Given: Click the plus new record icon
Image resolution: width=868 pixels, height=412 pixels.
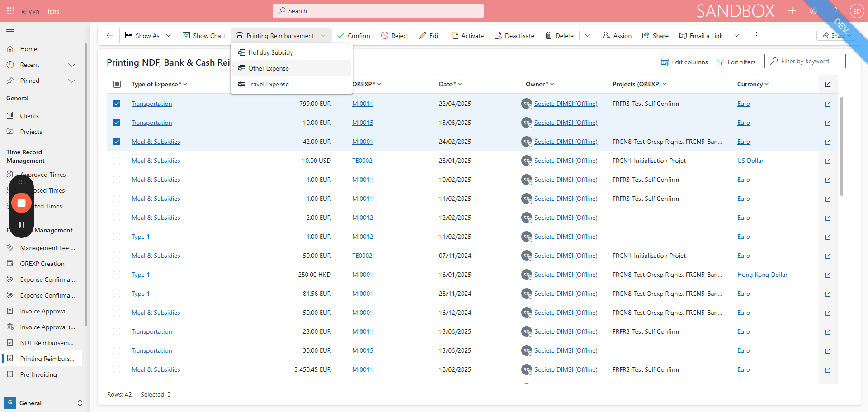Looking at the screenshot, I should (792, 11).
